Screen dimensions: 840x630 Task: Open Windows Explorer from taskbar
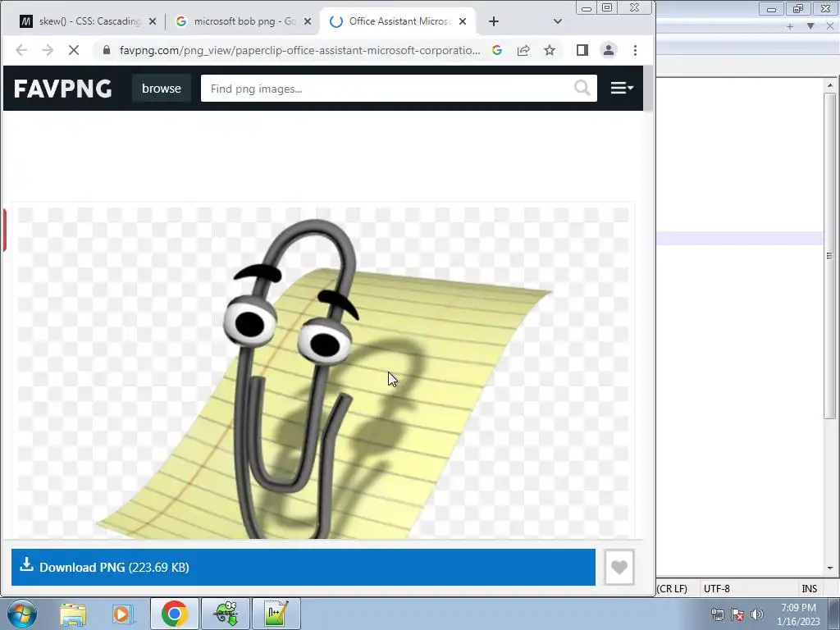point(73,614)
